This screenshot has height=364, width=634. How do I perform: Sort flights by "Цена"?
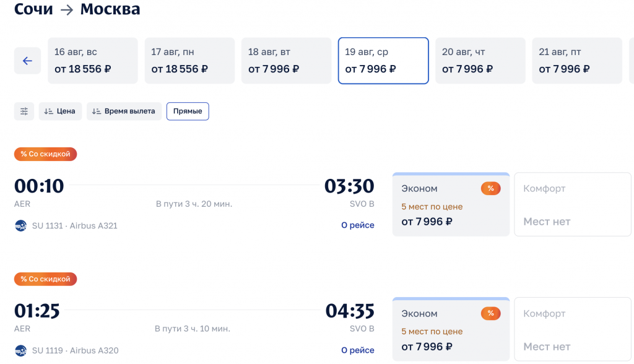tap(60, 111)
